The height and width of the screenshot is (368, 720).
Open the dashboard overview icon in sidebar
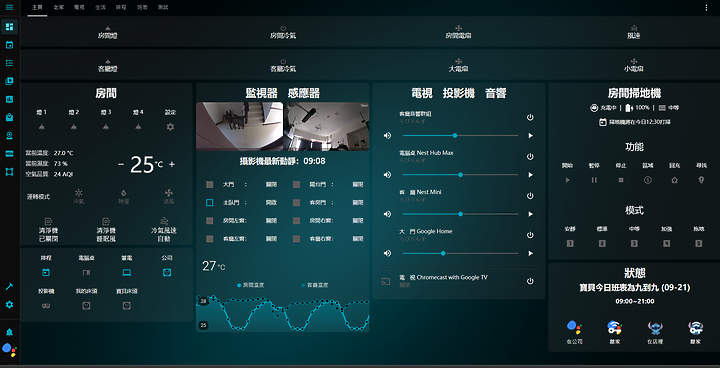[x=9, y=27]
